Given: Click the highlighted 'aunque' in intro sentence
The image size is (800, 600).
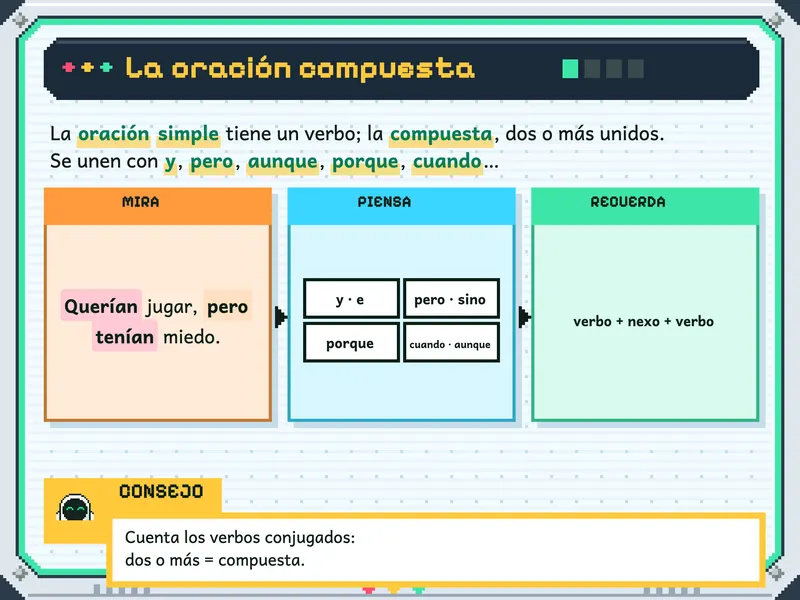Looking at the screenshot, I should tap(282, 162).
